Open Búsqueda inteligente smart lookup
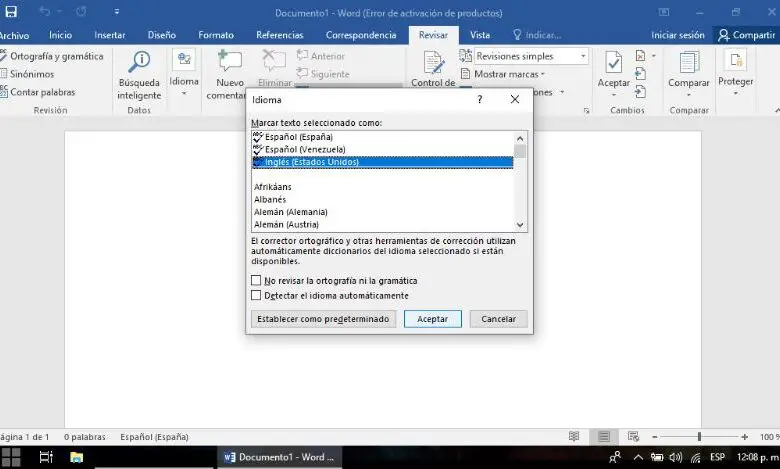This screenshot has width=780, height=469. [x=139, y=75]
